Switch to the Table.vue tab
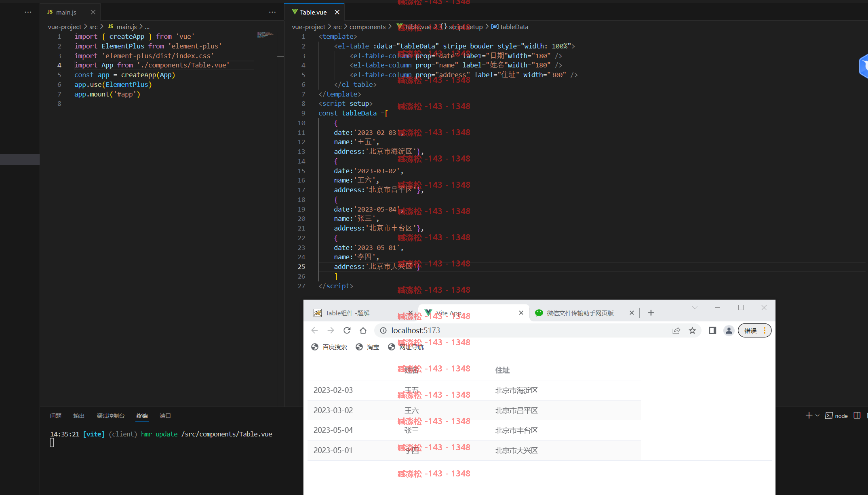The image size is (868, 495). point(313,12)
